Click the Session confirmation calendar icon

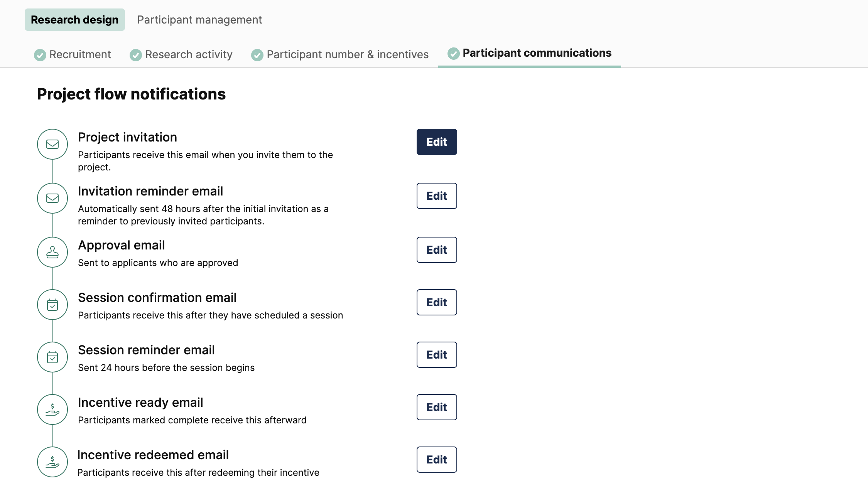pos(52,305)
